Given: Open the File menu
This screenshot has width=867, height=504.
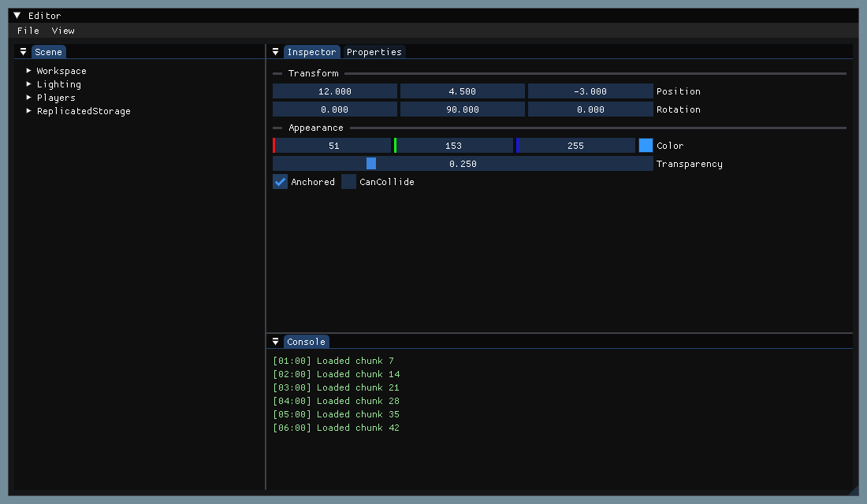Looking at the screenshot, I should pyautogui.click(x=28, y=31).
